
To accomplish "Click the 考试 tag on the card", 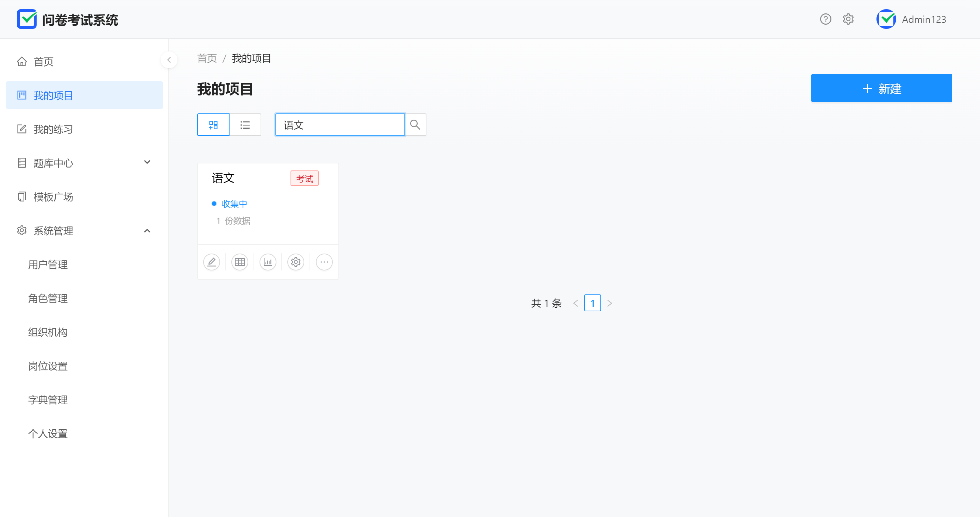I will [304, 179].
